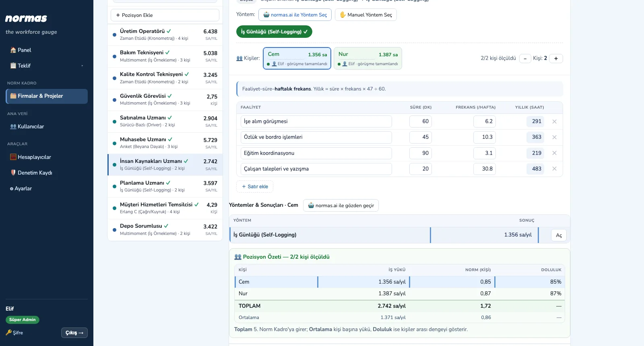Toggle the İş Günlüğü (Self-Logging) method chip
Image resolution: width=644 pixels, height=346 pixels.
pyautogui.click(x=274, y=32)
